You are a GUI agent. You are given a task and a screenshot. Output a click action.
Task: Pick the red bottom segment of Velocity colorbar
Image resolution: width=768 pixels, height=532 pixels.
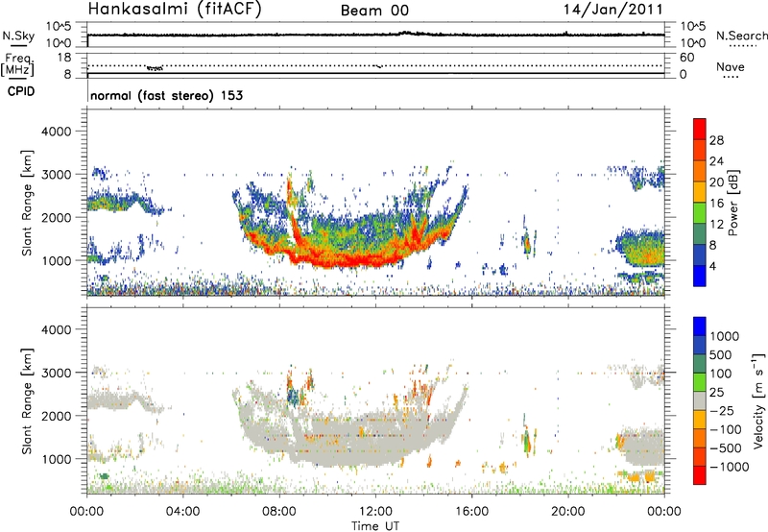pos(700,475)
